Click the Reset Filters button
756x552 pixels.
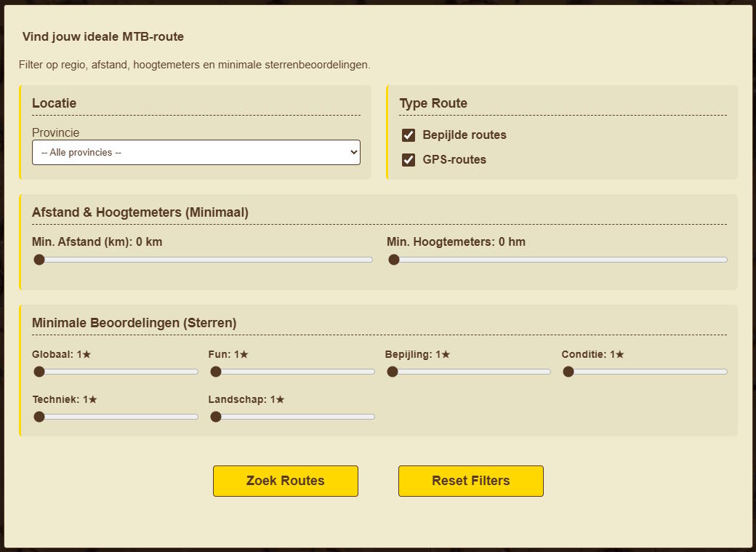click(470, 481)
